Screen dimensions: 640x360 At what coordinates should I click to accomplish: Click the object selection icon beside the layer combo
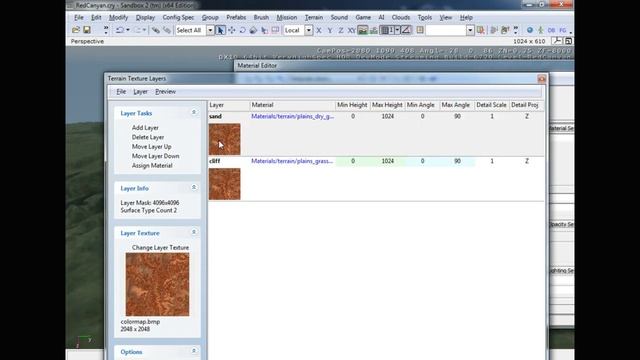pos(481,31)
